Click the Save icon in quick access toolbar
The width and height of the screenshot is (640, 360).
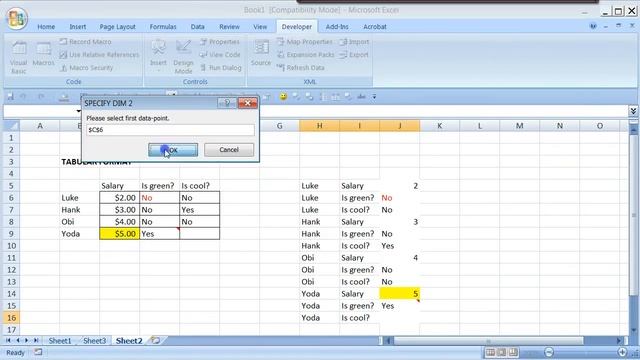point(11,97)
